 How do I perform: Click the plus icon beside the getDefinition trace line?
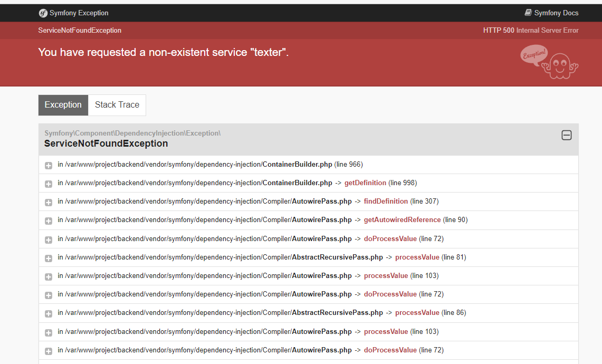coord(48,183)
